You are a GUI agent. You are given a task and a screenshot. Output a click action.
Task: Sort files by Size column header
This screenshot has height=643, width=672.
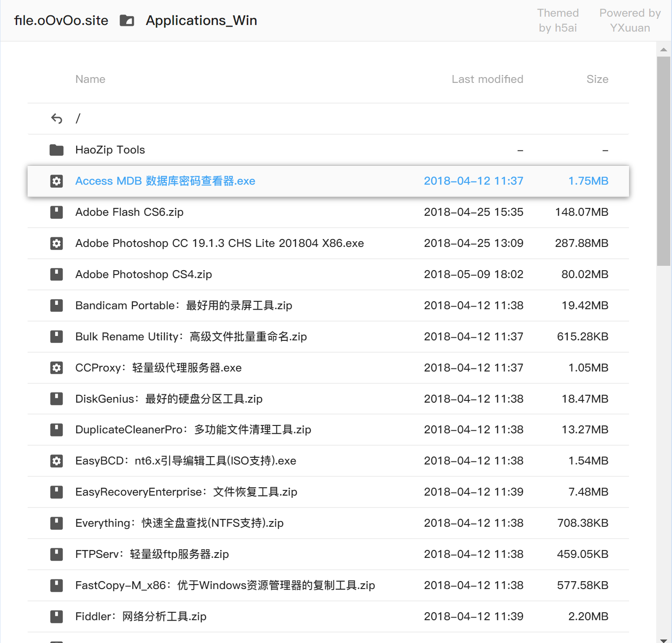tap(597, 79)
